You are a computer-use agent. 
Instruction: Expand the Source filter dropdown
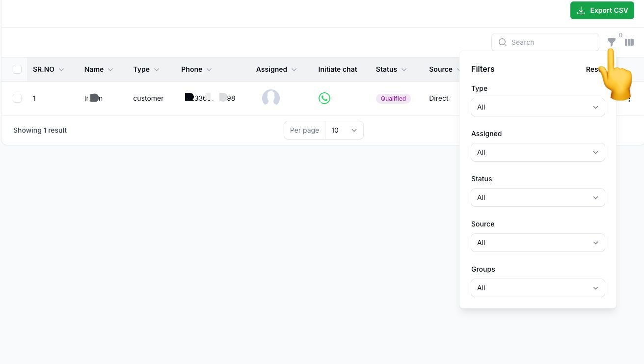click(537, 243)
